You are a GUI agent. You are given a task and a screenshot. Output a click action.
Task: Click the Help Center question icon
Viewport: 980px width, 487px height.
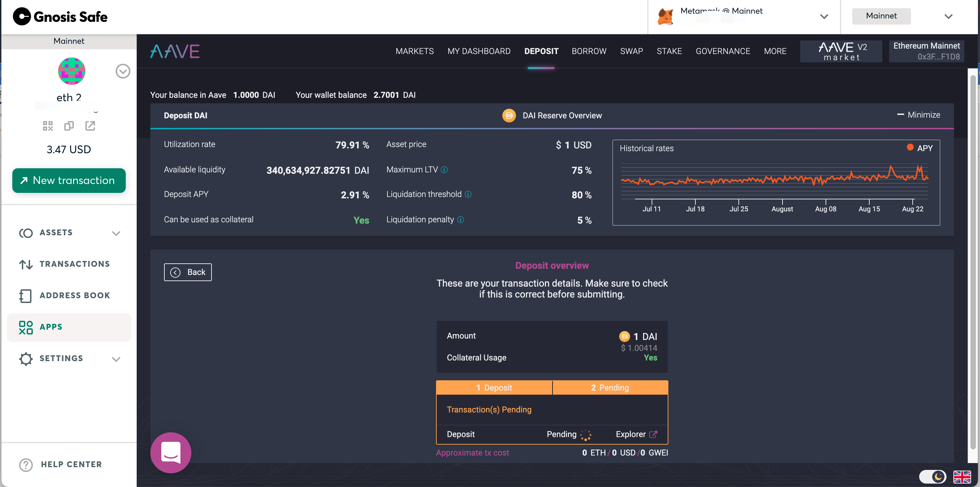[26, 464]
